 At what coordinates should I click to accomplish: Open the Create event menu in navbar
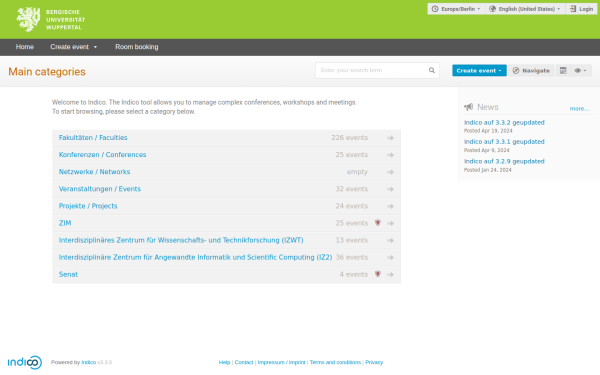click(73, 47)
